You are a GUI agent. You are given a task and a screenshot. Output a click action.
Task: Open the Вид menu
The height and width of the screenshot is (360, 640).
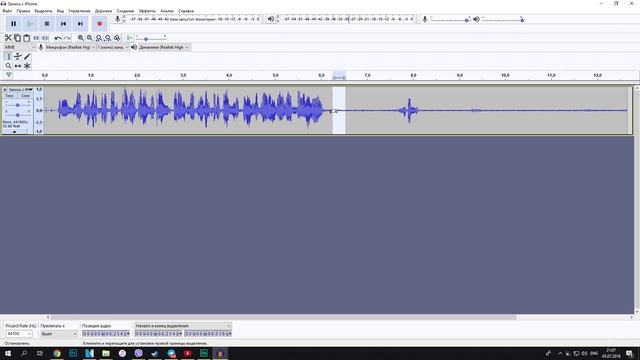coord(60,11)
